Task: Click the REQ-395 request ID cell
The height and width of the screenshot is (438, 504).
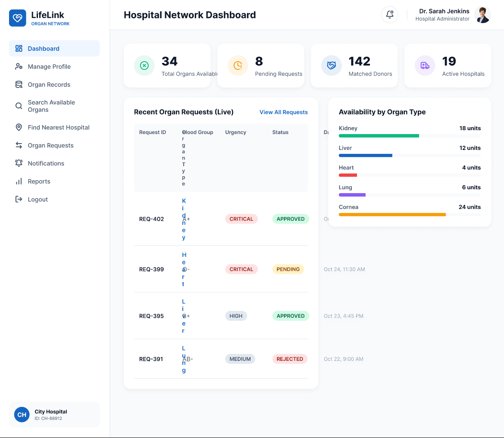Action: (x=151, y=316)
